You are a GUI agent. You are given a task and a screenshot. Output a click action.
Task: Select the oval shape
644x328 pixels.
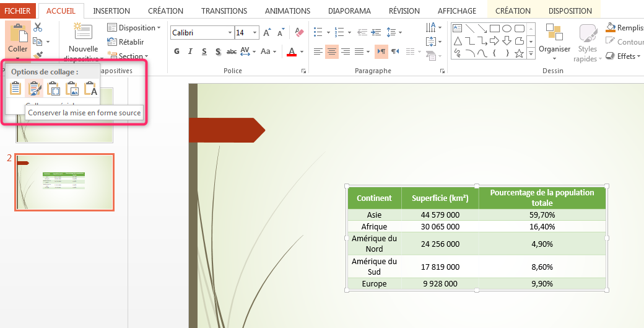click(x=507, y=29)
